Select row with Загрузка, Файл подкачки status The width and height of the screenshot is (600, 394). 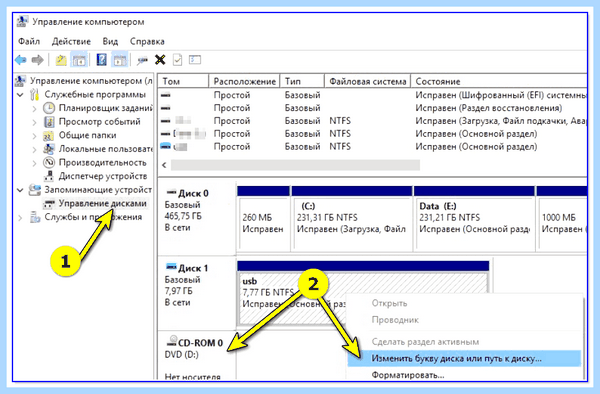372,121
